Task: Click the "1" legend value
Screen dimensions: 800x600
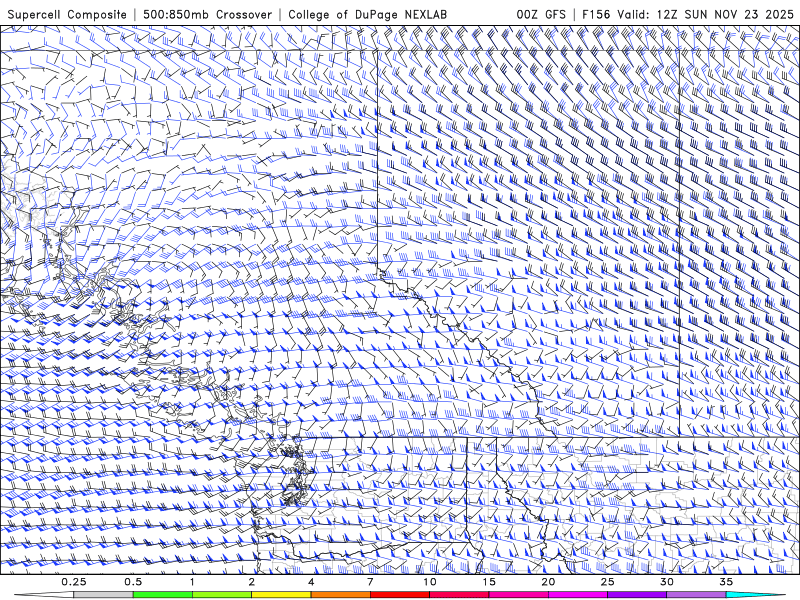Action: pos(192,582)
